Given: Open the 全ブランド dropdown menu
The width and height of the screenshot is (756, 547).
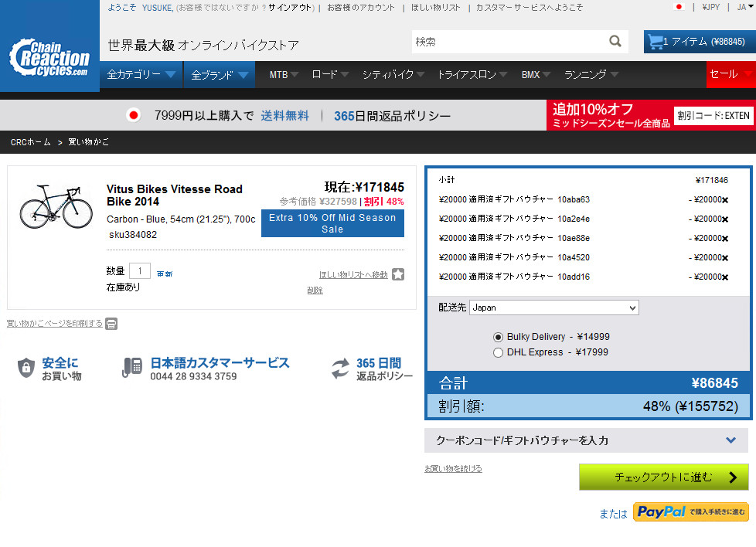Looking at the screenshot, I should (x=220, y=75).
